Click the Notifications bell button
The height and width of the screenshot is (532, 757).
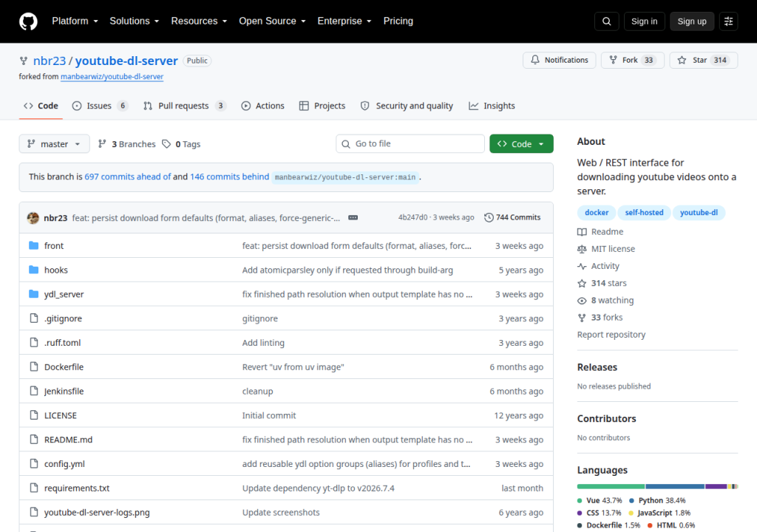(559, 60)
